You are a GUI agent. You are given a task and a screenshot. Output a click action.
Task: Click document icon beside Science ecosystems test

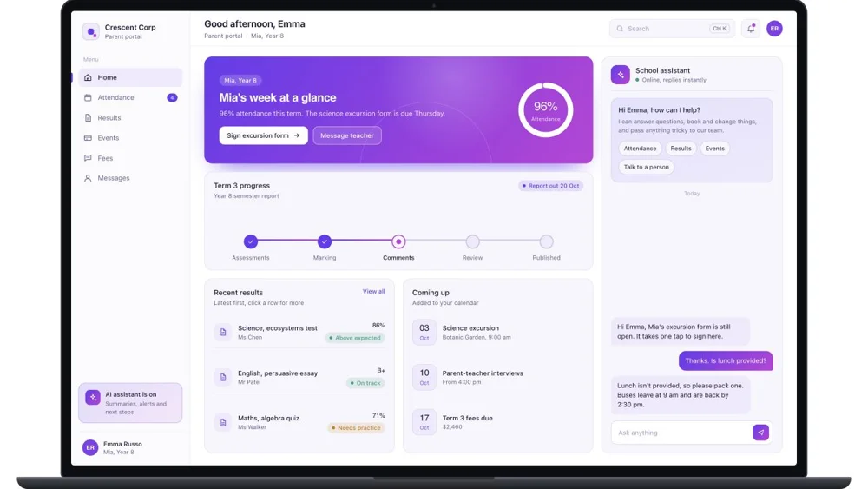(223, 333)
